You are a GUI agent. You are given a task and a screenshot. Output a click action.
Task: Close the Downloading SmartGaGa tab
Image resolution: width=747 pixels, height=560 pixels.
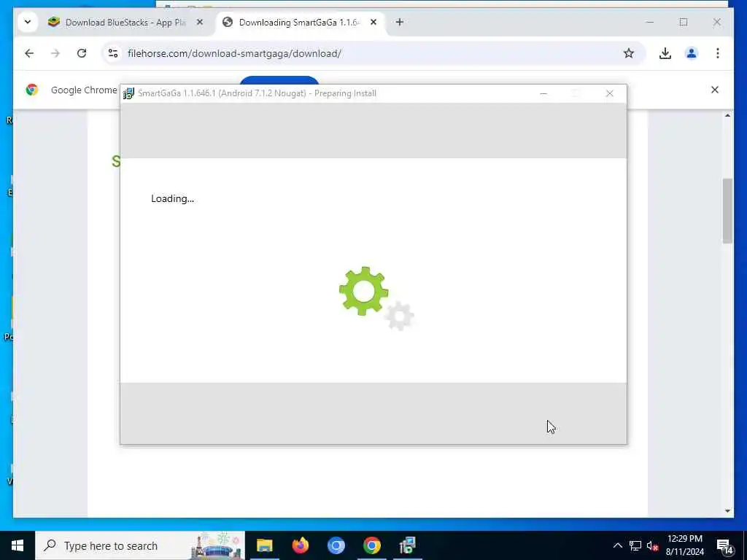click(373, 23)
